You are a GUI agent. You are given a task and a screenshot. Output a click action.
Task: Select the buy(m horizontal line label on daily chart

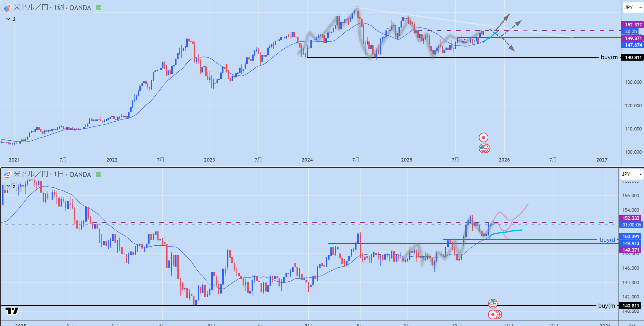(x=606, y=305)
